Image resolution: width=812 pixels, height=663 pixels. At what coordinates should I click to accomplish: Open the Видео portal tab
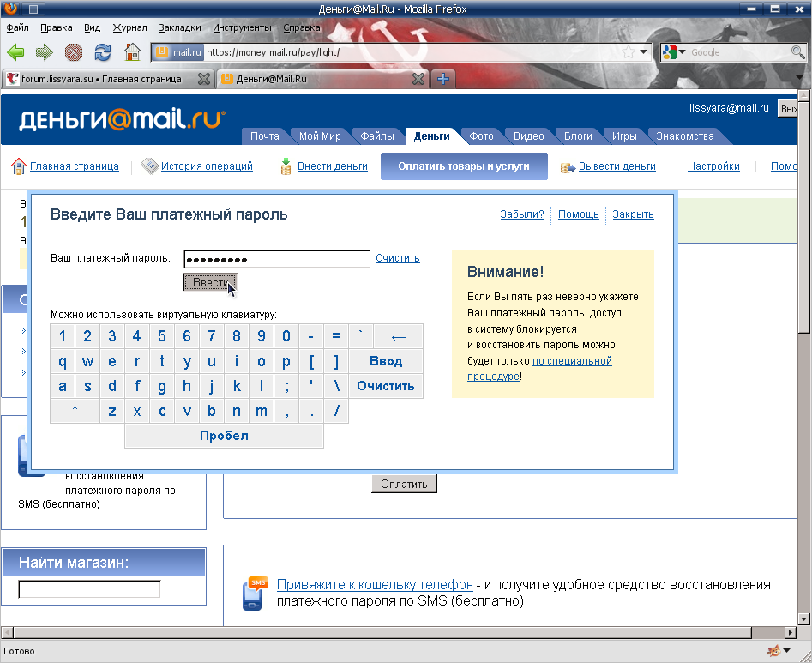(528, 136)
